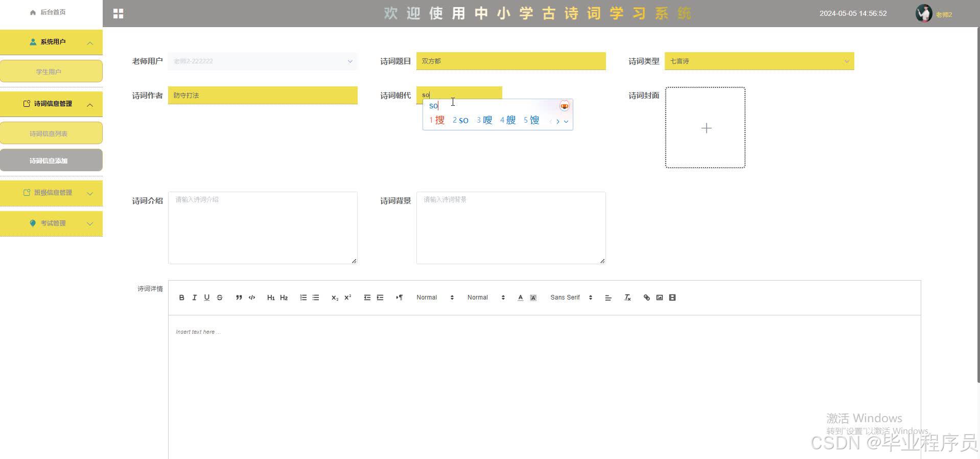Click the user avatar in top bar
980x459 pixels.
pos(923,13)
